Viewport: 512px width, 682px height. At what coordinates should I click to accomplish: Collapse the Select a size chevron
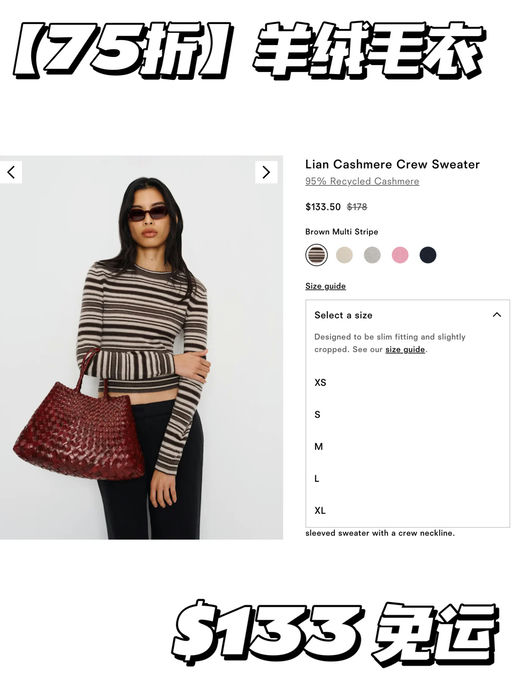coord(496,315)
